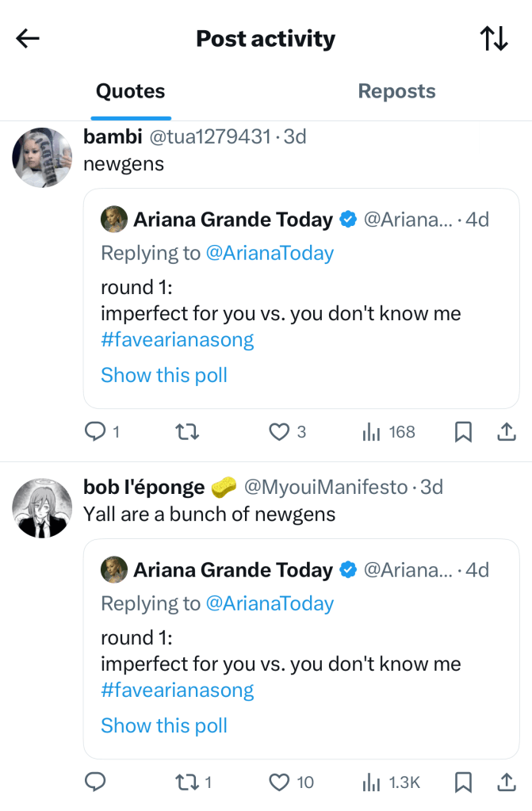Like the post with 10 likes
Image resolution: width=532 pixels, height=811 pixels.
[278, 782]
